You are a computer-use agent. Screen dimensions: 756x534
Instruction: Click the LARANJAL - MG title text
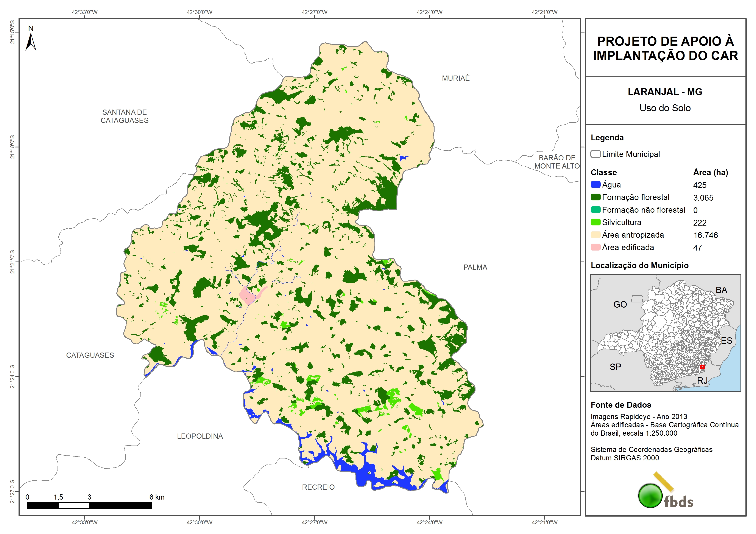tap(665, 92)
